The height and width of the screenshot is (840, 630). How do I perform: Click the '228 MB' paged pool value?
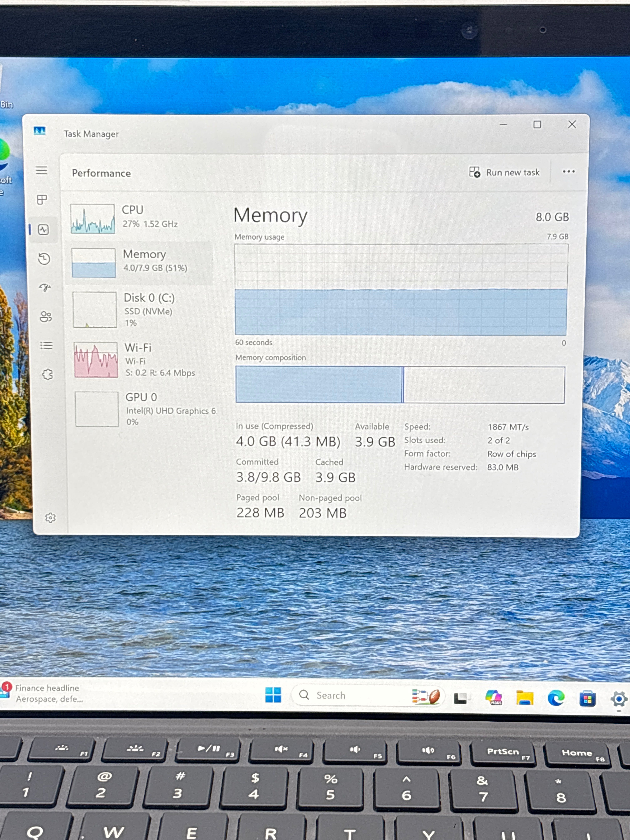click(260, 513)
